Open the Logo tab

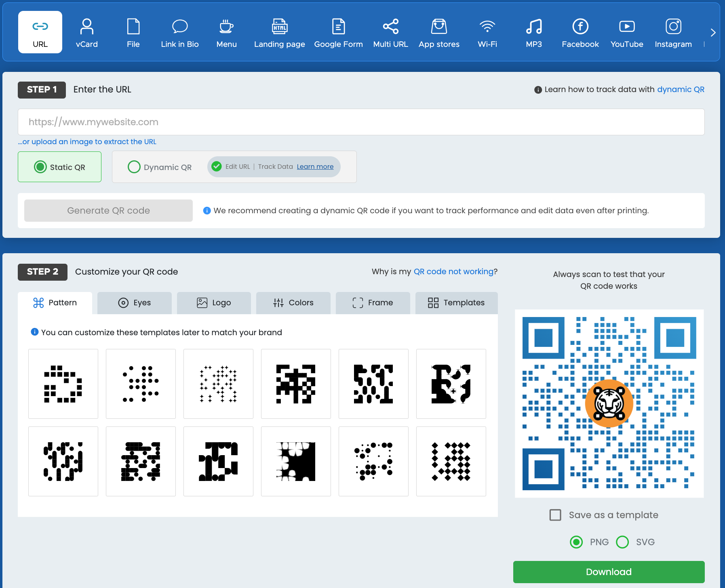(x=214, y=303)
